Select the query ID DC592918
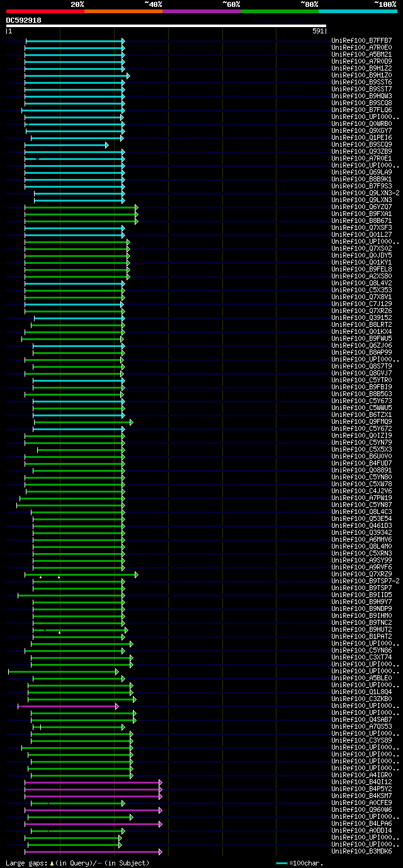The height and width of the screenshot is (868, 403). (x=24, y=20)
